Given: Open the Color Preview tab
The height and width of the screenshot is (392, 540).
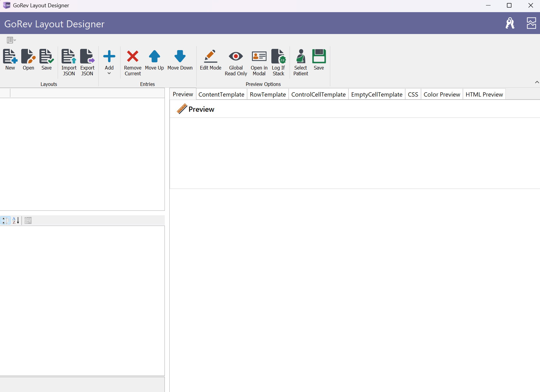Looking at the screenshot, I should (442, 94).
